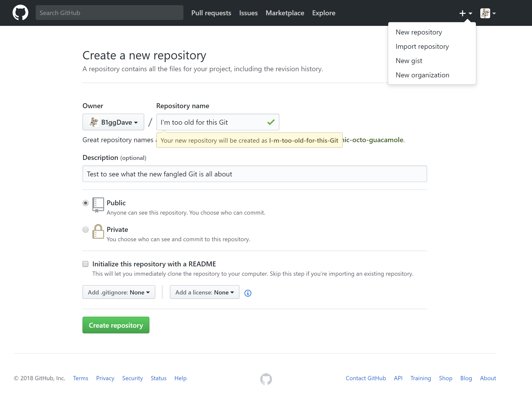Screen dimensions: 532x411
Task: Click the I-m-too-old-for-this-Git name tooltip
Action: click(249, 140)
